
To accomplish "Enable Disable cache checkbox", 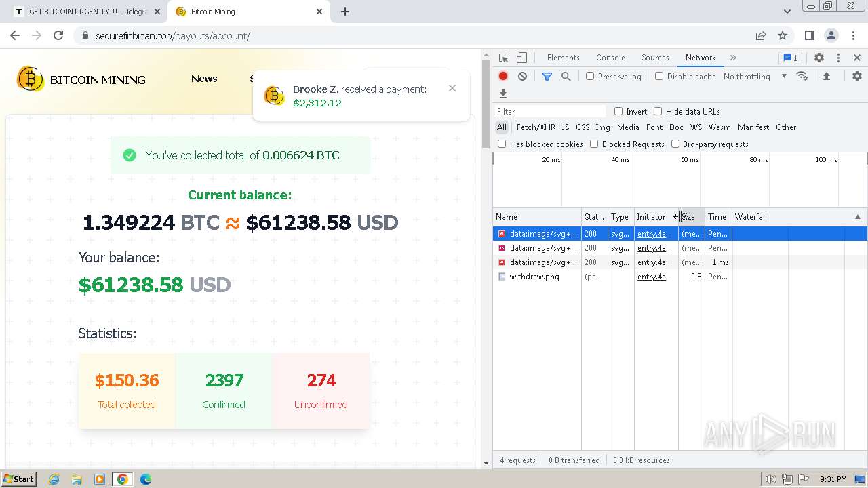I will pyautogui.click(x=659, y=76).
